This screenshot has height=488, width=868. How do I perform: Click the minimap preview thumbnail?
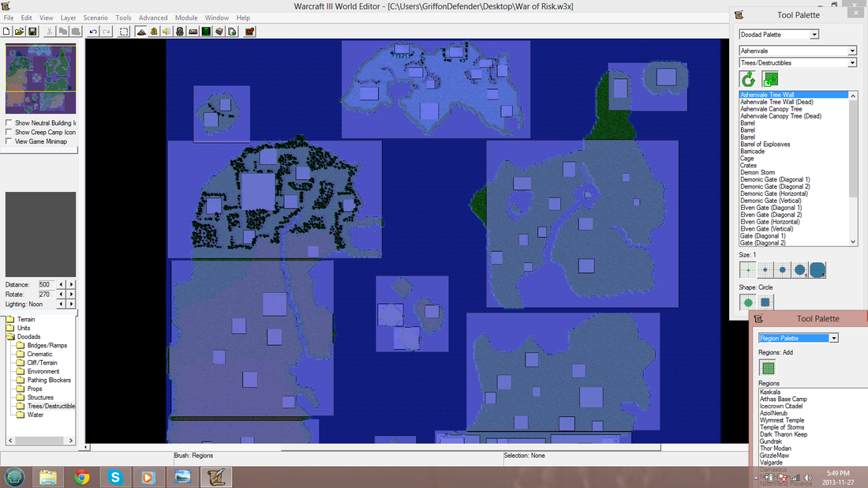pos(40,79)
